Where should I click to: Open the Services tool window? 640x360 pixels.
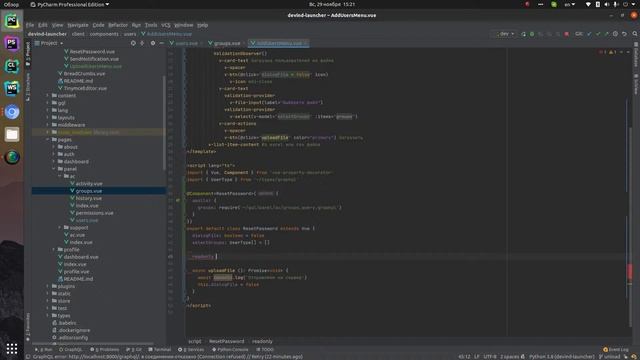(x=191, y=349)
